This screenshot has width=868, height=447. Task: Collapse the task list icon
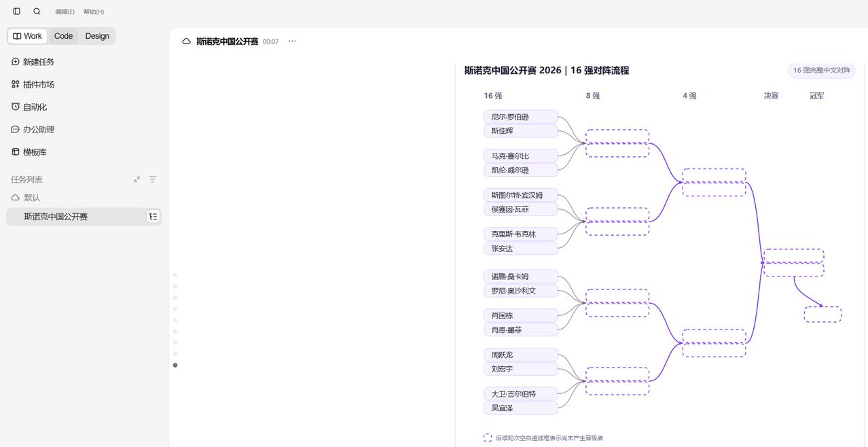click(x=137, y=179)
